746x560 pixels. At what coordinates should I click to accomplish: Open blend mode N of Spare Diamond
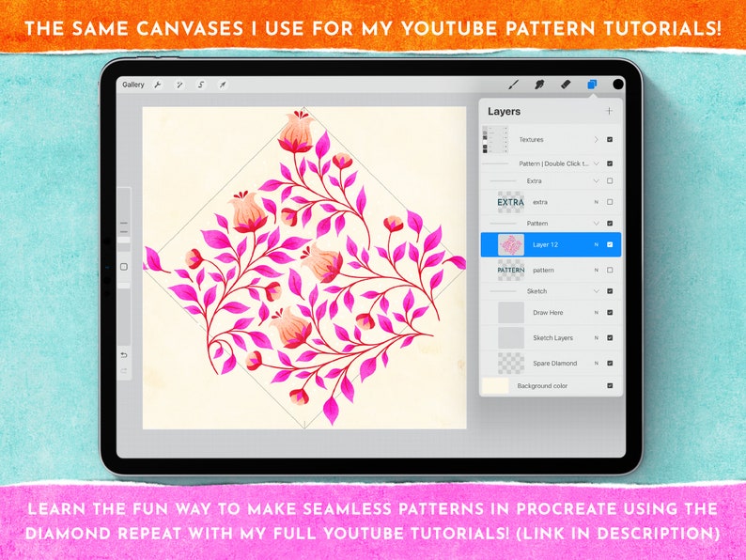point(596,363)
